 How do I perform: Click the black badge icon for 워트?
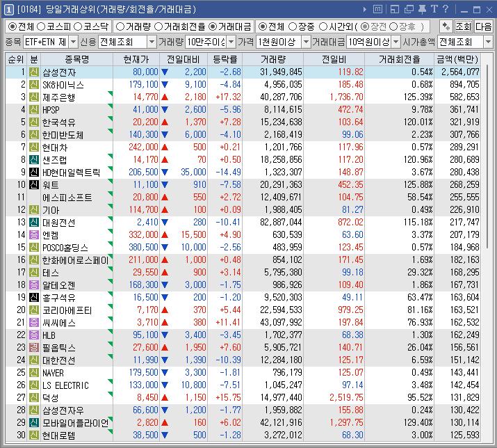pos(33,184)
